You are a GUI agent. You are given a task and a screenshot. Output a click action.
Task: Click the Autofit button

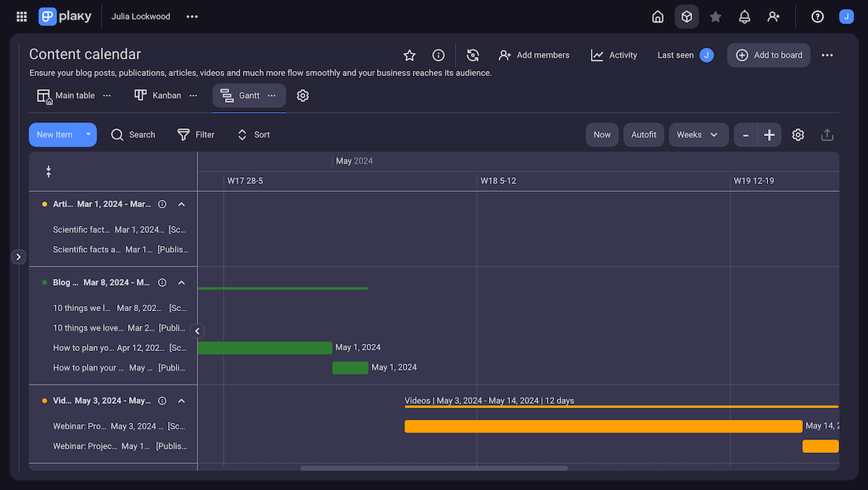coord(644,135)
